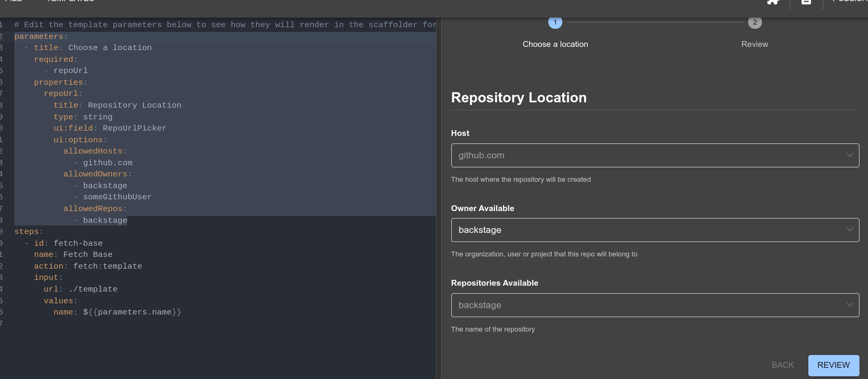Click the "name: ${{parameters.name}}" line in the editor

pos(117,312)
